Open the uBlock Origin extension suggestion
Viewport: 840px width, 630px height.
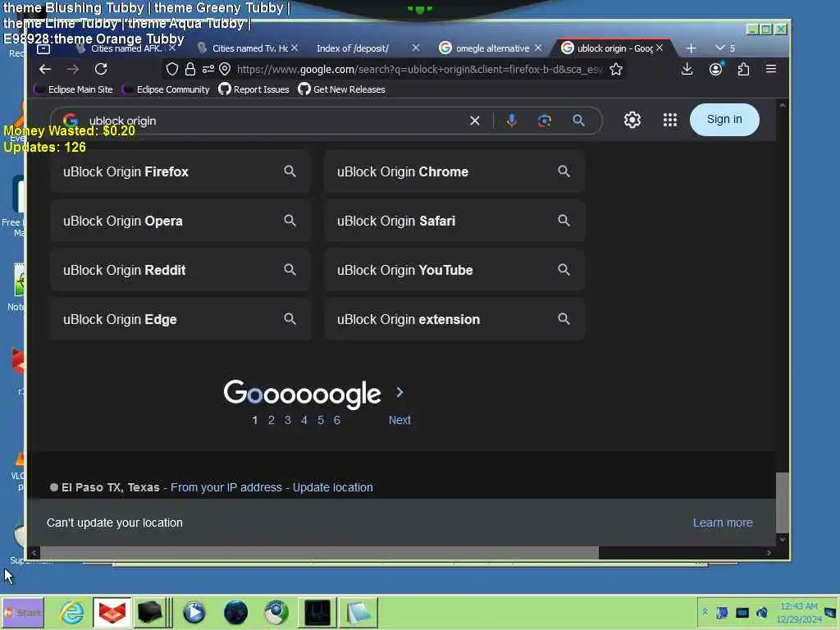pyautogui.click(x=454, y=319)
